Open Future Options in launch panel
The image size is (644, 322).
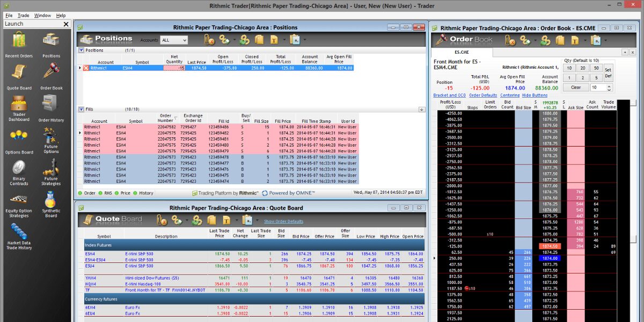pos(52,141)
